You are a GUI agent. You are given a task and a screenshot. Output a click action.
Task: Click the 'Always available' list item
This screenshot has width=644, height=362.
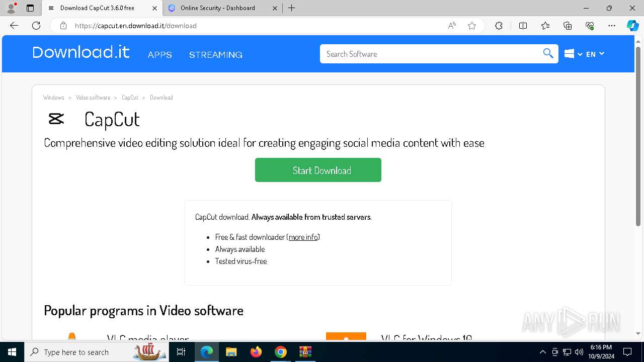click(240, 249)
